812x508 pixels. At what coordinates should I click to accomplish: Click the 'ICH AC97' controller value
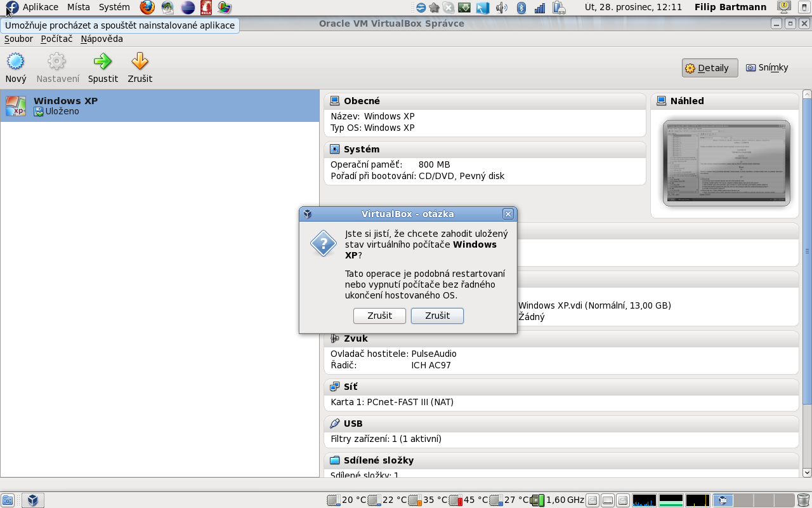tap(431, 365)
